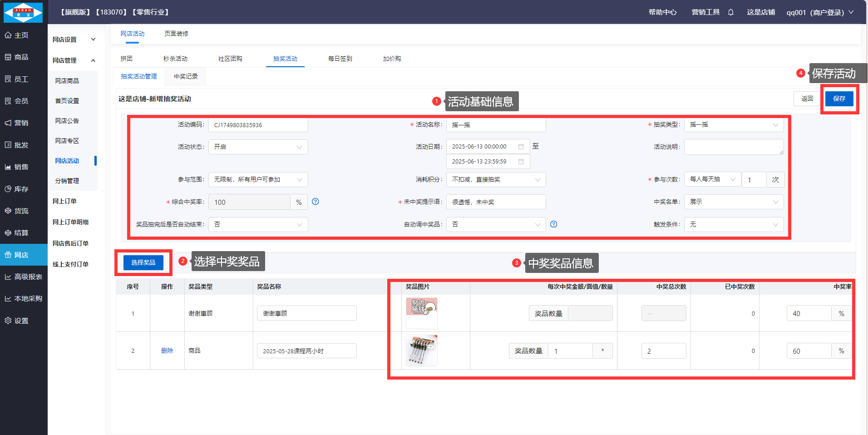Image resolution: width=868 pixels, height=435 pixels.
Task: Open the 参与范围 dropdown
Action: [258, 180]
